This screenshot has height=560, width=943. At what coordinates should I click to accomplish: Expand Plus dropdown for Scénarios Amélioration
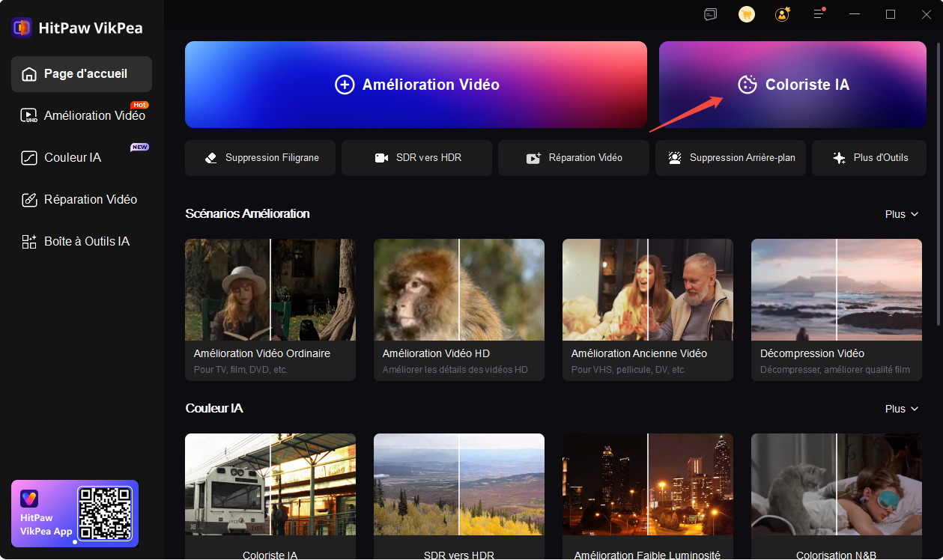901,214
